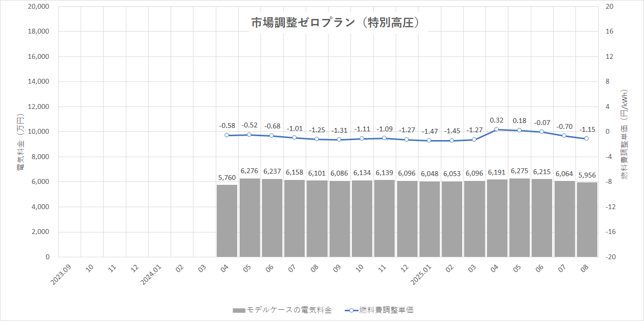Click the final bar value label 5,956
This screenshot has width=644, height=321.
[587, 175]
